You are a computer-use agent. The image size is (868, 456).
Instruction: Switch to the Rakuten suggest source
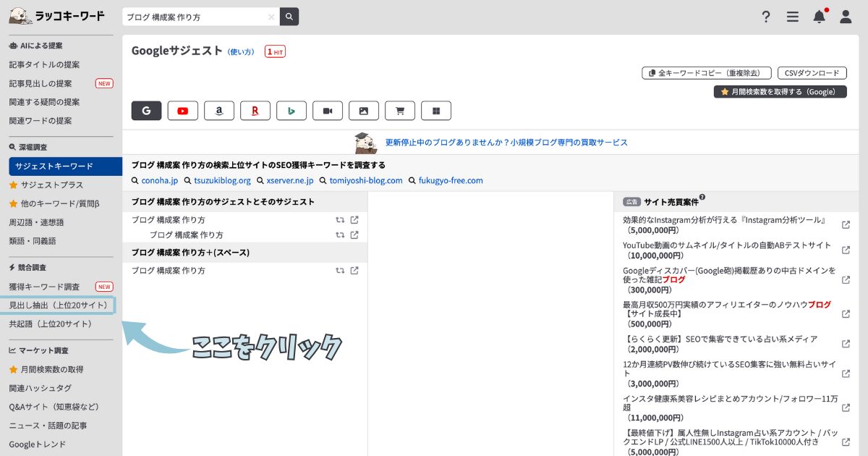255,111
